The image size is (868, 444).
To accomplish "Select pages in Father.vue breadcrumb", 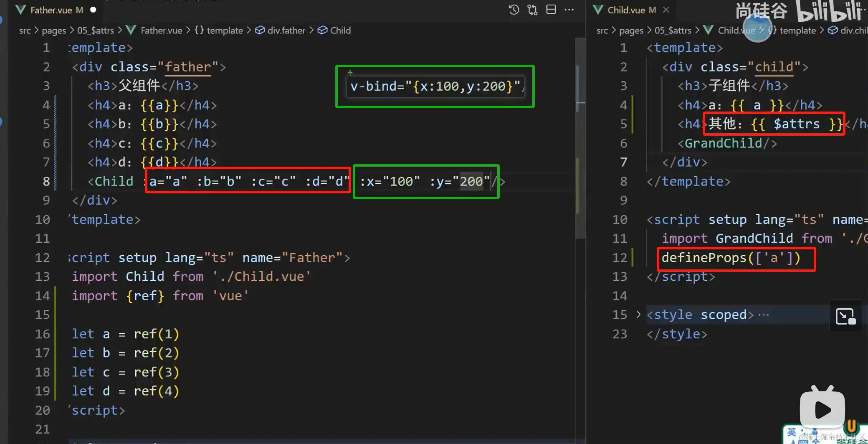I will (x=54, y=30).
